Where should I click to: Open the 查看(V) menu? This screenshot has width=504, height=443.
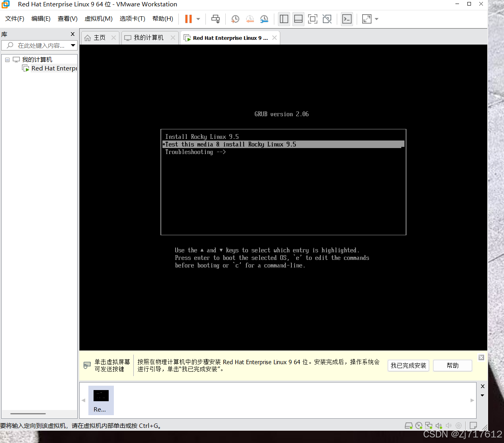68,19
